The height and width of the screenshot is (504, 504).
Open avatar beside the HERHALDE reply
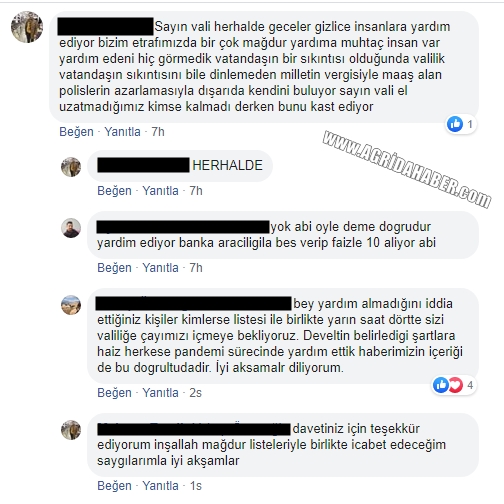click(x=71, y=167)
